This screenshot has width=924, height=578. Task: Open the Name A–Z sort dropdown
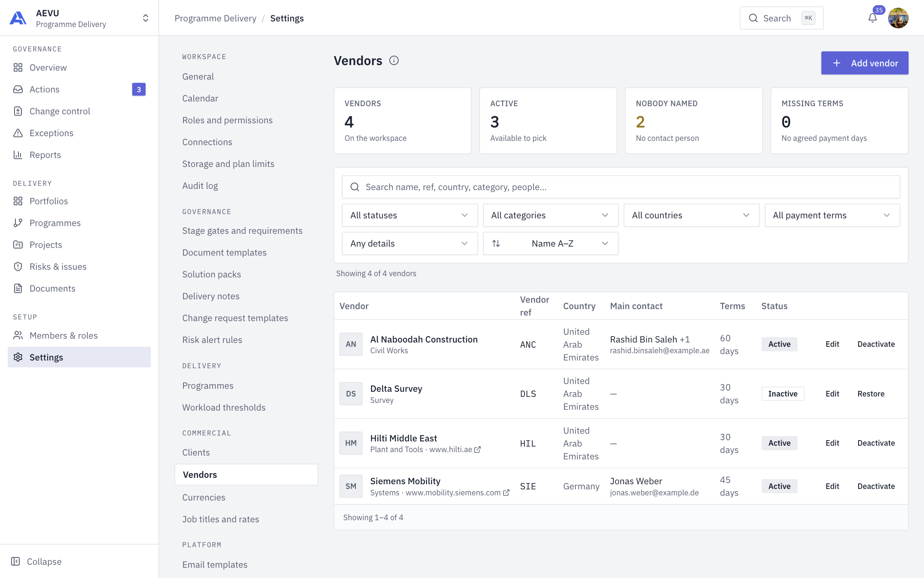[x=551, y=244]
